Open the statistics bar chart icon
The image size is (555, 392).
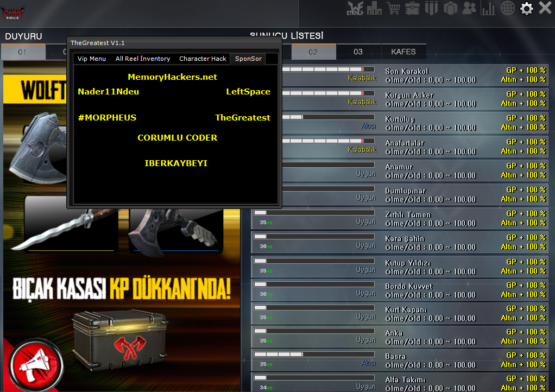tap(488, 8)
